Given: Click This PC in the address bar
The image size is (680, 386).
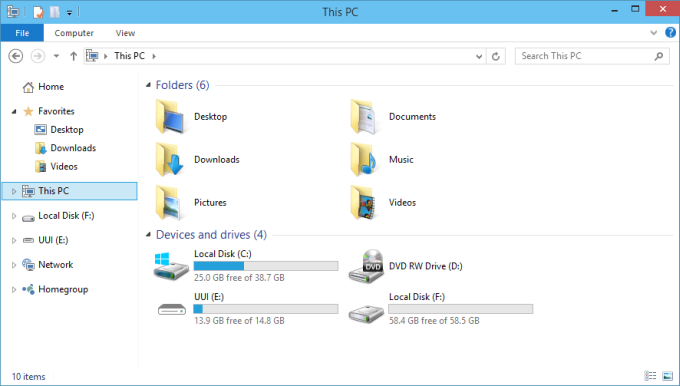Looking at the screenshot, I should pyautogui.click(x=129, y=56).
